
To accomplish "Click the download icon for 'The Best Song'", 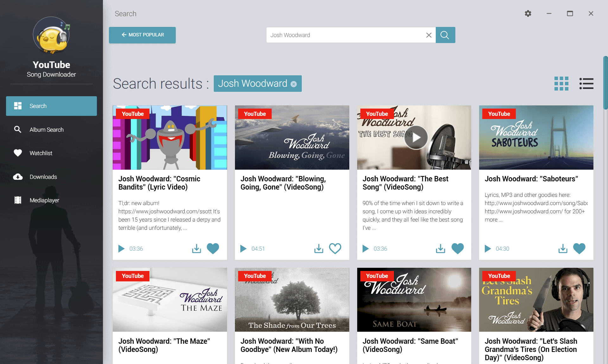I will point(440,248).
